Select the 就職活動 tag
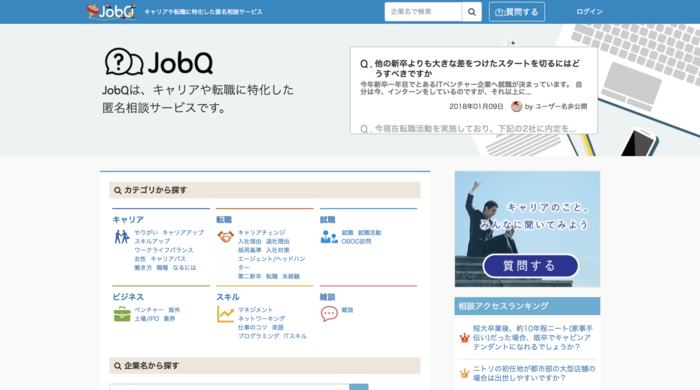 click(369, 232)
